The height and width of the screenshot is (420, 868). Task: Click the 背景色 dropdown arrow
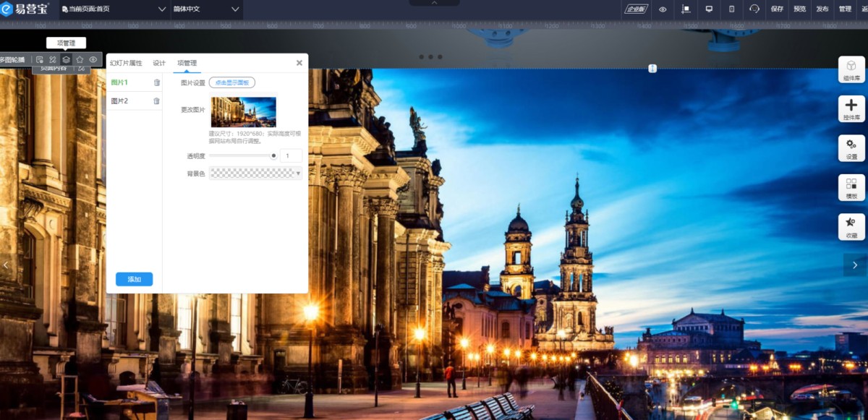pyautogui.click(x=299, y=173)
